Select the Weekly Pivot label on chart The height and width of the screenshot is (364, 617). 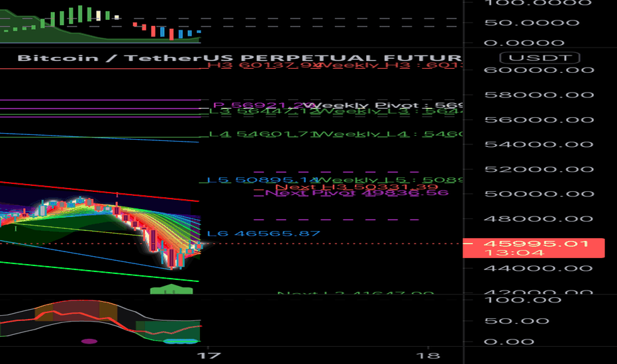(x=384, y=105)
